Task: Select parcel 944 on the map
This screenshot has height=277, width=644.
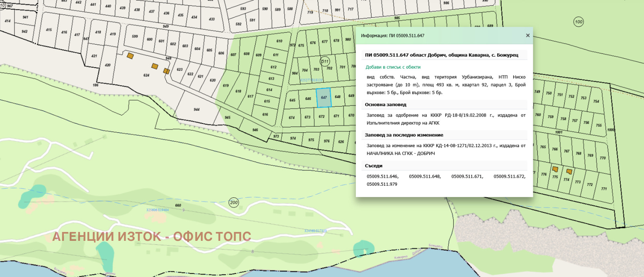Action: [196, 109]
